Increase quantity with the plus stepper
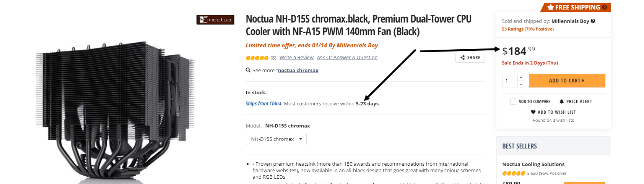Screen dimensions: 644x184 pyautogui.click(x=521, y=77)
